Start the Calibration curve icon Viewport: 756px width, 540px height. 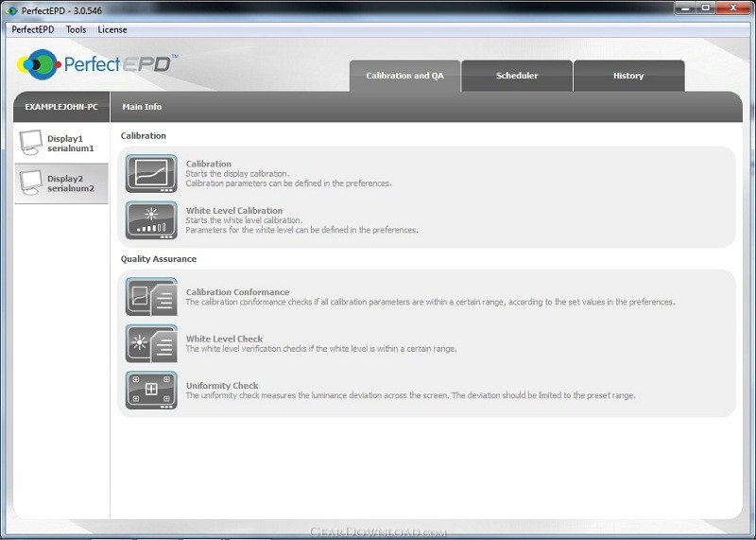[x=151, y=174]
